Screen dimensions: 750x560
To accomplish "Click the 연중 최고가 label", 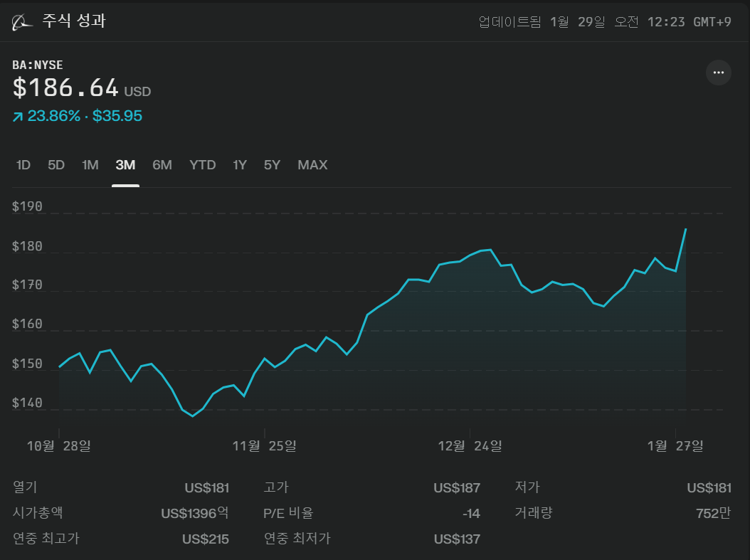I will click(x=46, y=539).
